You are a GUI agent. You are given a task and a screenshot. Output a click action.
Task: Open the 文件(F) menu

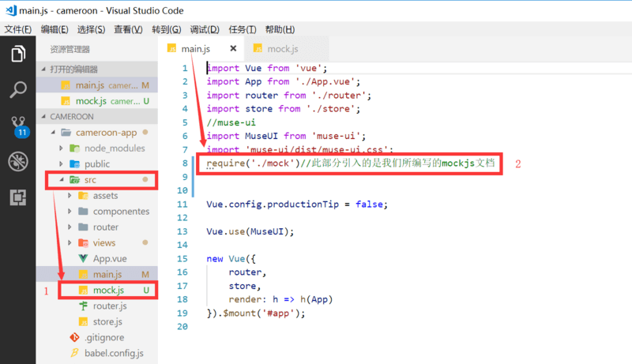click(17, 29)
